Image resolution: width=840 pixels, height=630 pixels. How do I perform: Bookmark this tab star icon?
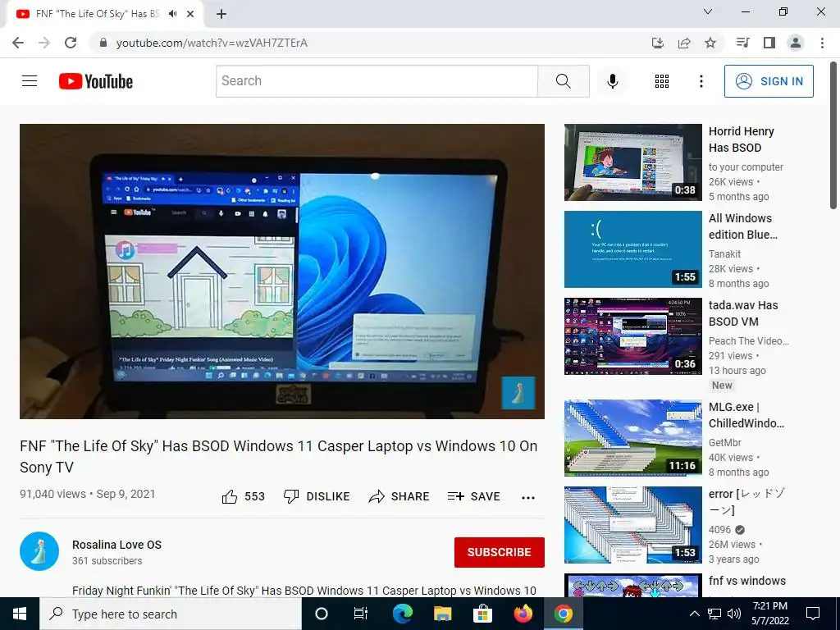[710, 43]
